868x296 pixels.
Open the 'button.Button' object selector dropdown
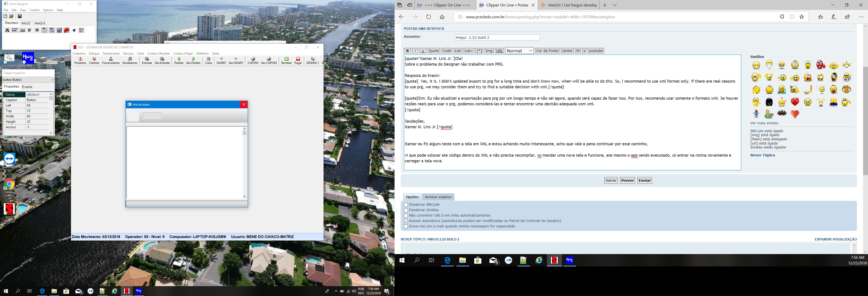tap(52, 80)
